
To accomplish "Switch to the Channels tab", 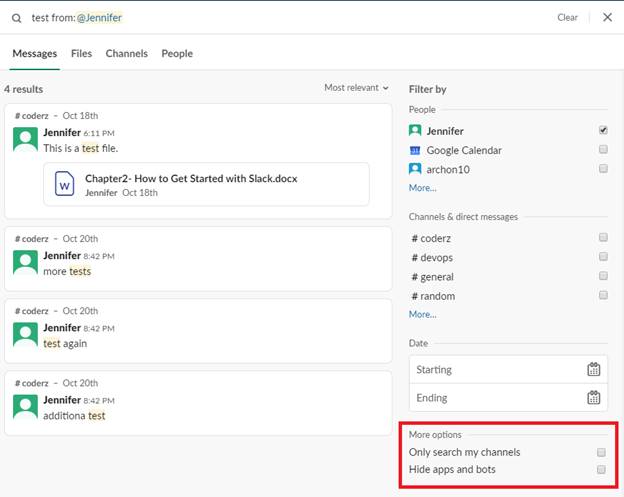I will [127, 53].
